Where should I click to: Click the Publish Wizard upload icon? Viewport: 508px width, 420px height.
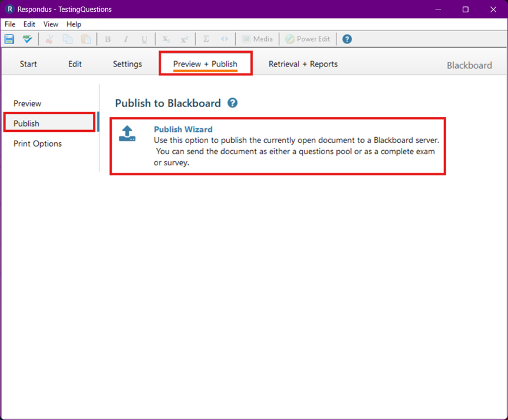[127, 134]
